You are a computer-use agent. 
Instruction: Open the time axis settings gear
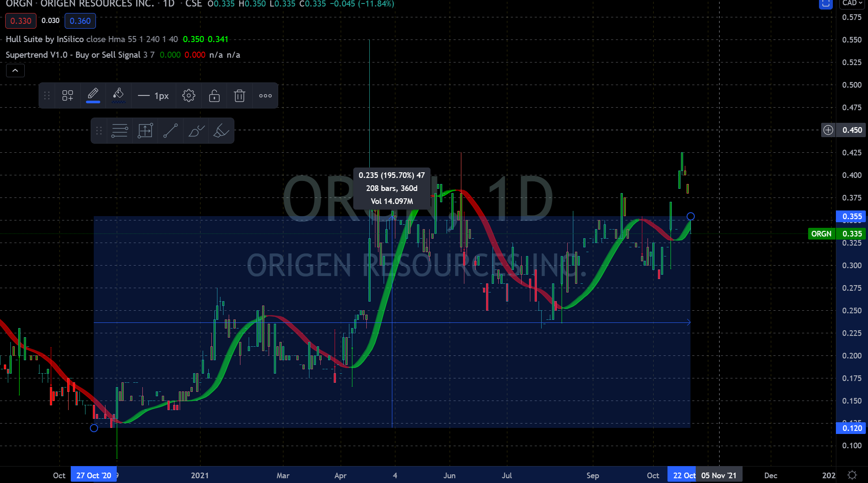852,475
